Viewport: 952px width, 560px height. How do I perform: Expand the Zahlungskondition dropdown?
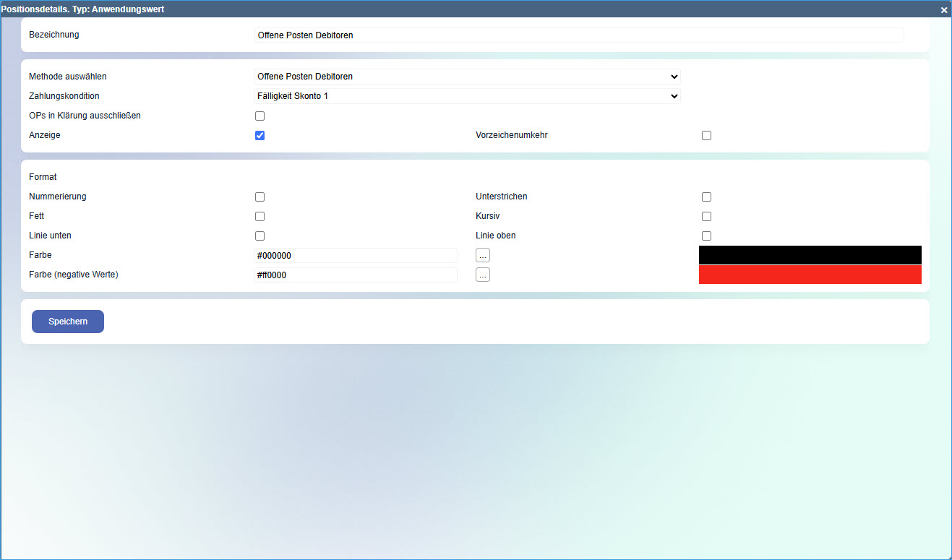pyautogui.click(x=467, y=96)
